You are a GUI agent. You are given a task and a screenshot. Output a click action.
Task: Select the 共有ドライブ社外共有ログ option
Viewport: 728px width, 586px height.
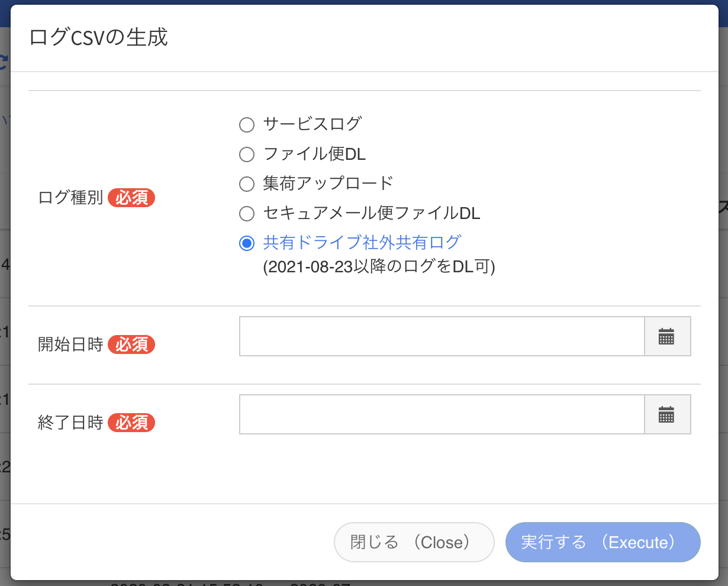[x=247, y=243]
